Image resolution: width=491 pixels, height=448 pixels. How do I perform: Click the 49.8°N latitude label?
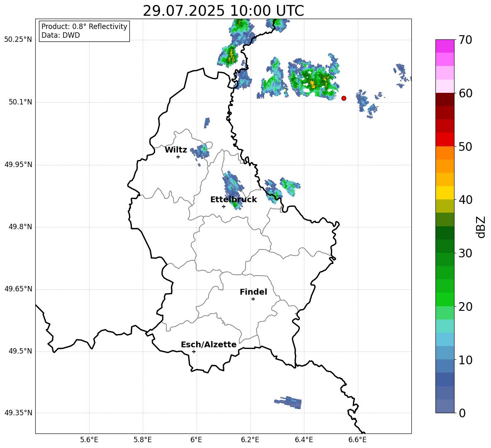[x=20, y=227]
